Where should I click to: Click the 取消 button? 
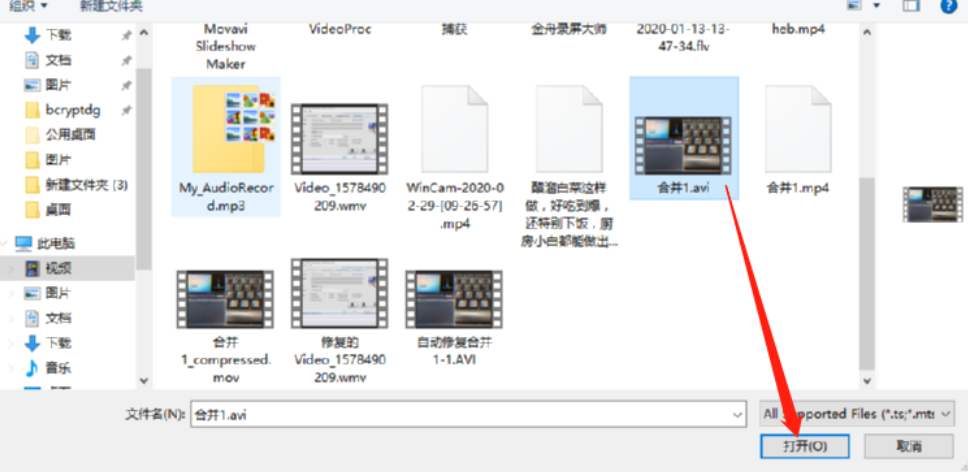pyautogui.click(x=909, y=445)
